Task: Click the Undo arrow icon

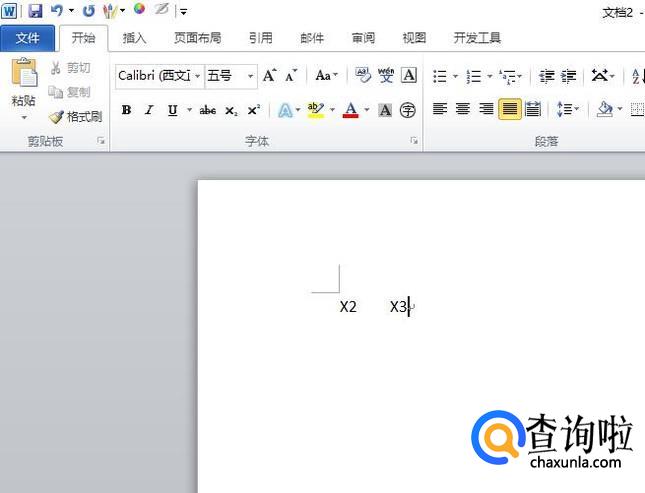Action: (57, 11)
